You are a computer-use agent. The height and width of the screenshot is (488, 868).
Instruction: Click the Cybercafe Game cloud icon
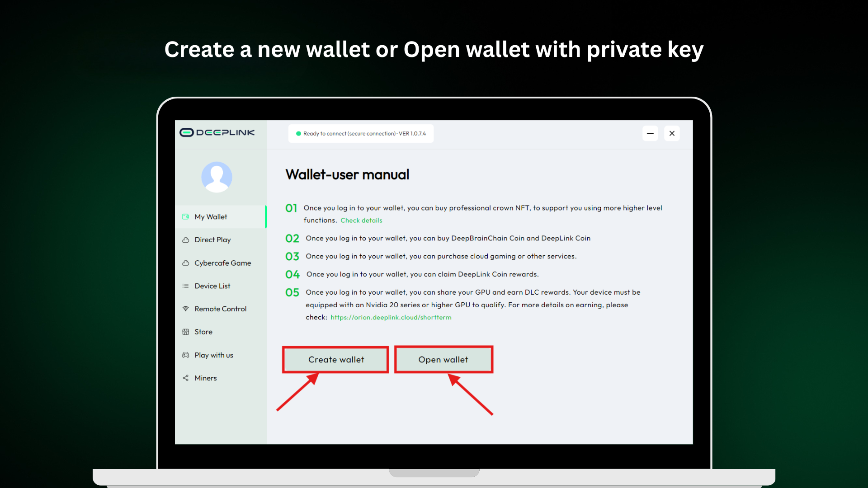(185, 263)
